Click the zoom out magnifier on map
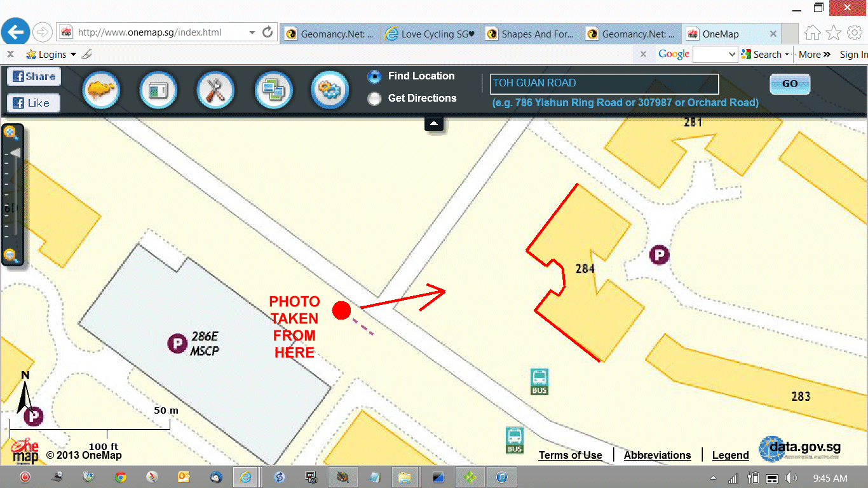Screen dimensions: 868x488 11,256
